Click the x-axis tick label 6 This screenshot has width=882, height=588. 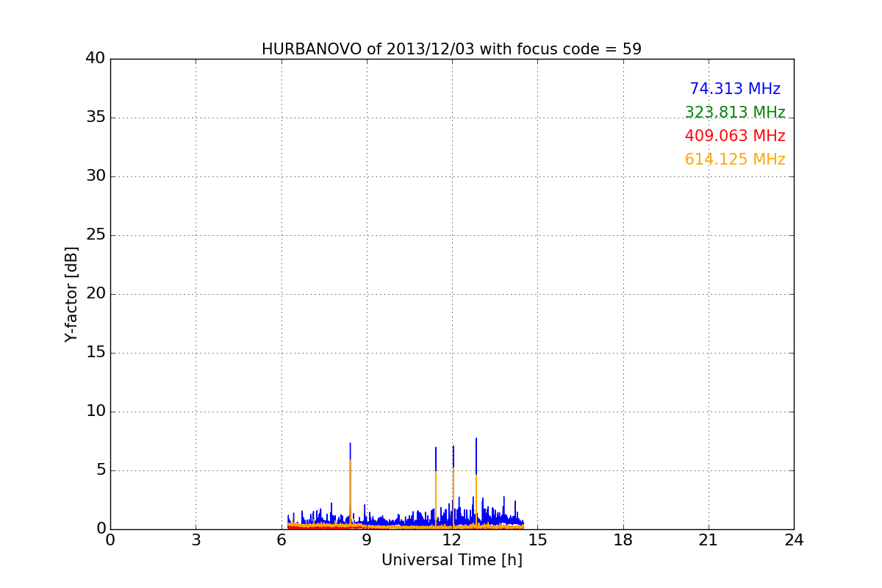click(281, 540)
